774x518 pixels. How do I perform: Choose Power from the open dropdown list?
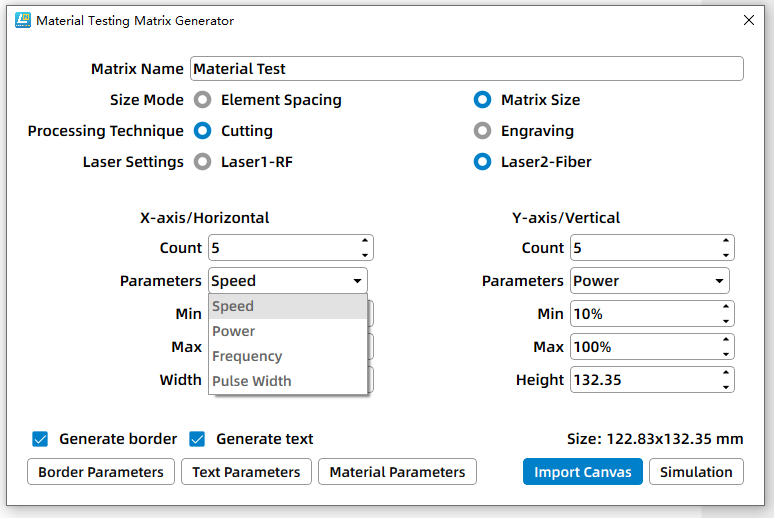[x=234, y=331]
